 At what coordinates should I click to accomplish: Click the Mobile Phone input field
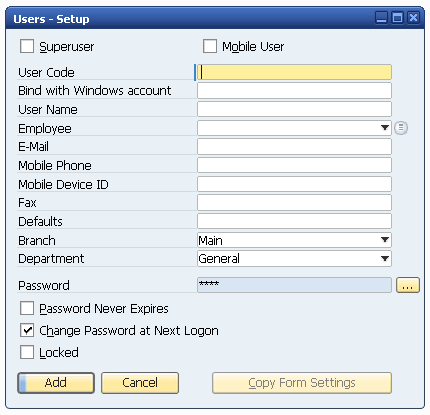click(x=294, y=165)
